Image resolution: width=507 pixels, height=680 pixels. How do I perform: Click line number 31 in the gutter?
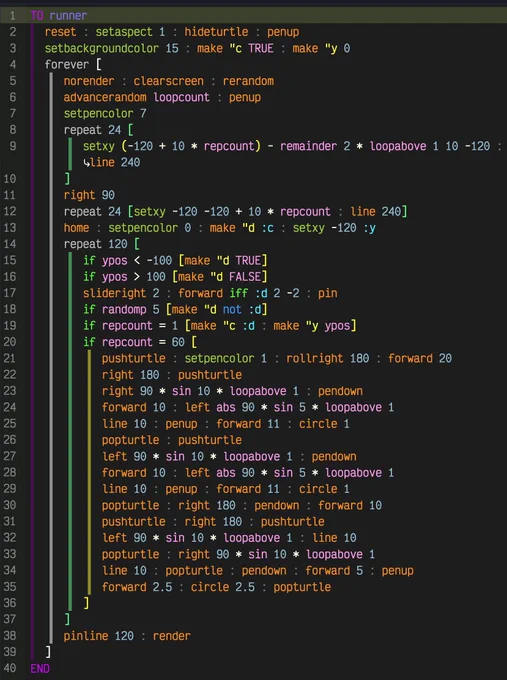click(10, 522)
